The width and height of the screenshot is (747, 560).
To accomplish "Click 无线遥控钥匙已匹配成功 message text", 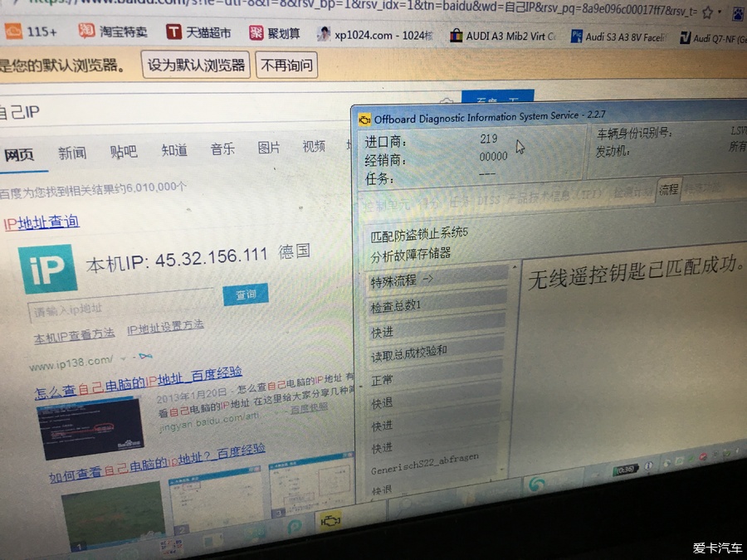I will point(635,273).
